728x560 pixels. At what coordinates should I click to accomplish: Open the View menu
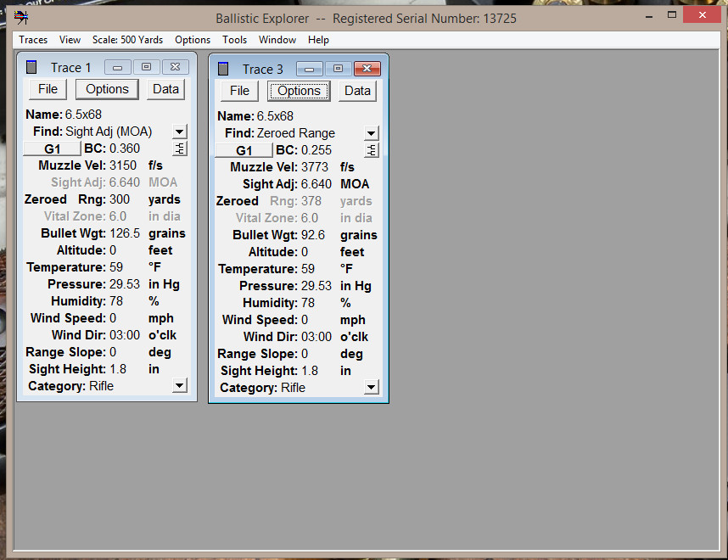pyautogui.click(x=70, y=40)
